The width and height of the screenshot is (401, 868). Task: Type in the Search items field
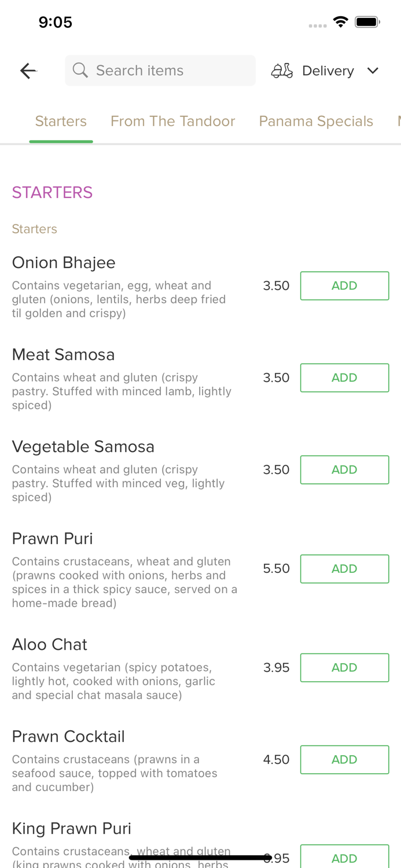pyautogui.click(x=168, y=71)
